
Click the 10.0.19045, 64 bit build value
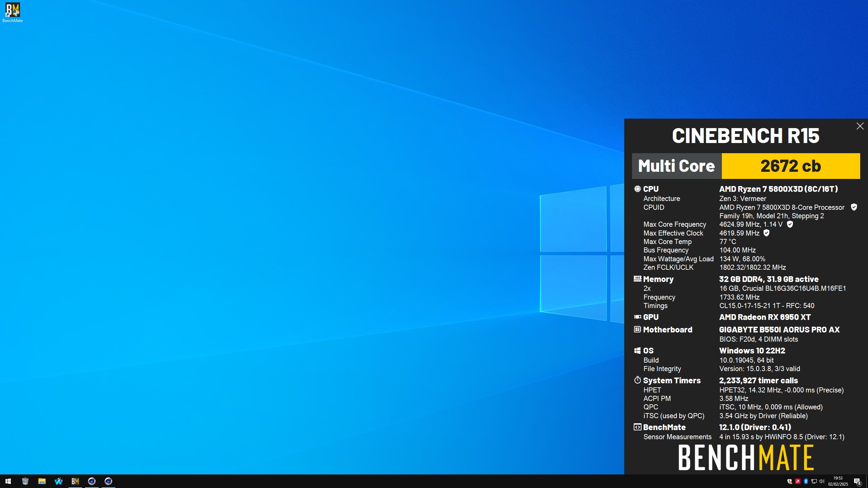tap(746, 360)
